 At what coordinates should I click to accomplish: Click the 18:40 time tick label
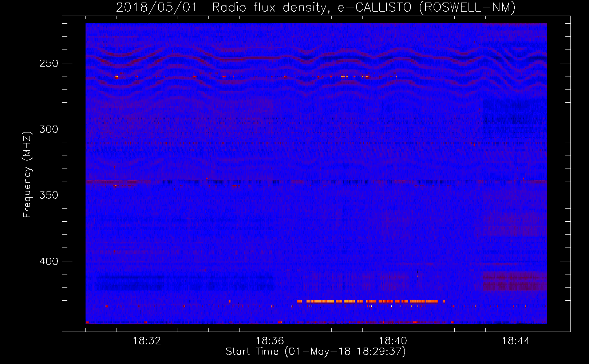tap(393, 341)
